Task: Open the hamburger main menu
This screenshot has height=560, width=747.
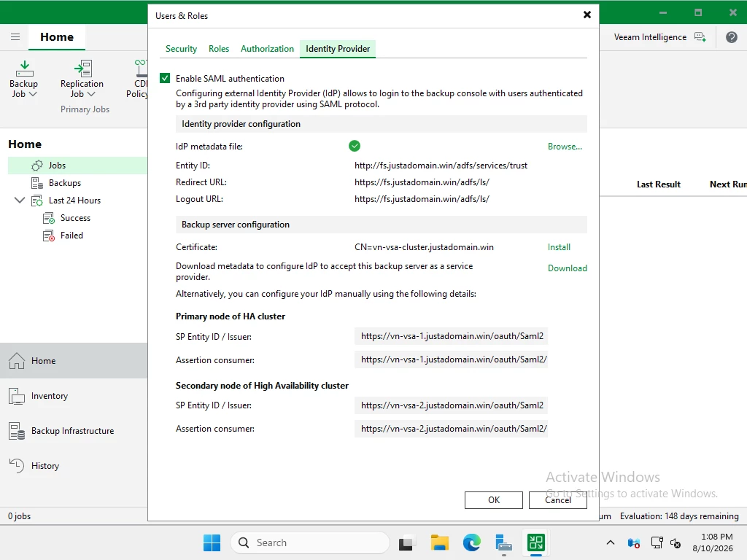Action: [15, 36]
